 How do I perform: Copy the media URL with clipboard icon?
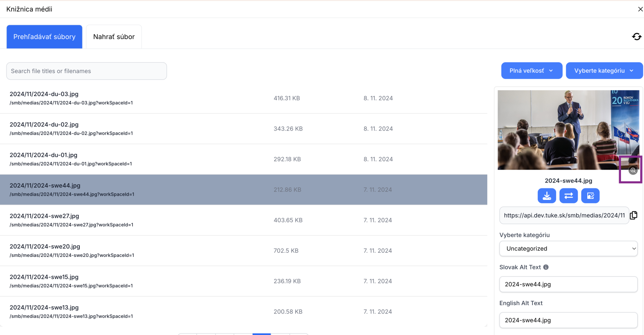634,215
